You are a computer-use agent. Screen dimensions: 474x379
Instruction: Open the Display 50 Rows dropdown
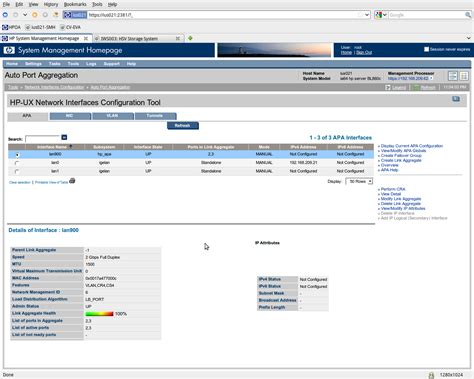(359, 181)
